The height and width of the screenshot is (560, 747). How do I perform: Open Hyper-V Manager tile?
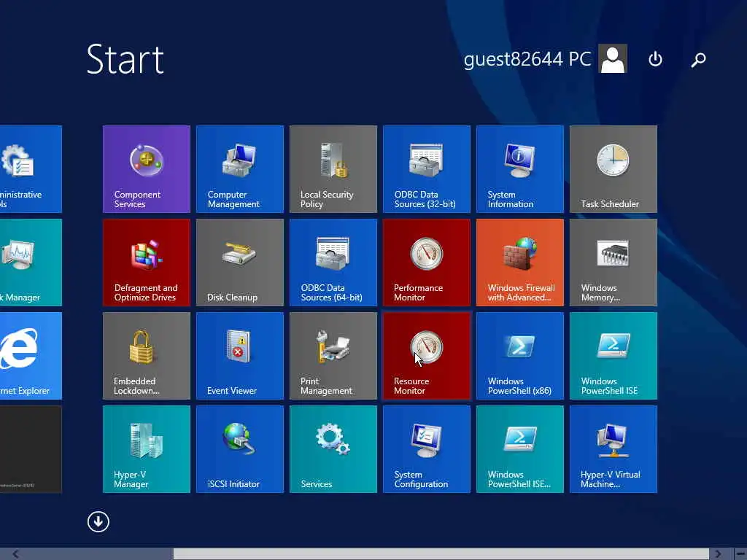[146, 449]
